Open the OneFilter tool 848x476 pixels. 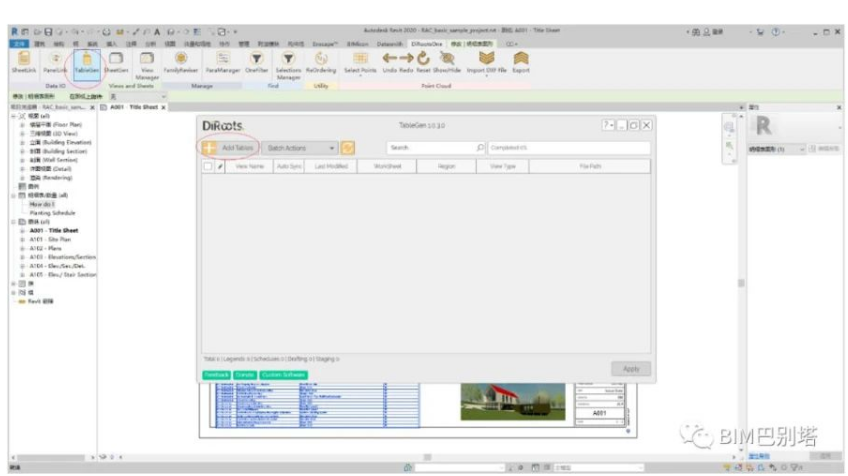point(256,62)
